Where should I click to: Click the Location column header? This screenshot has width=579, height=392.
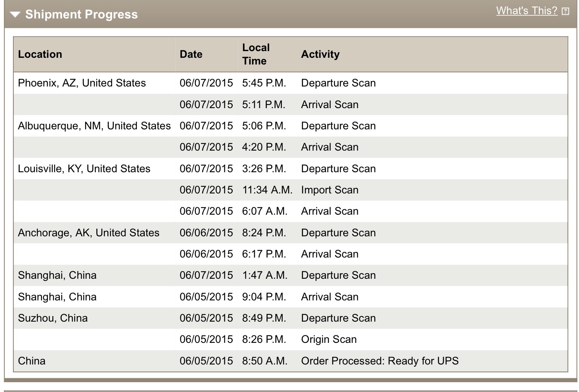click(40, 54)
